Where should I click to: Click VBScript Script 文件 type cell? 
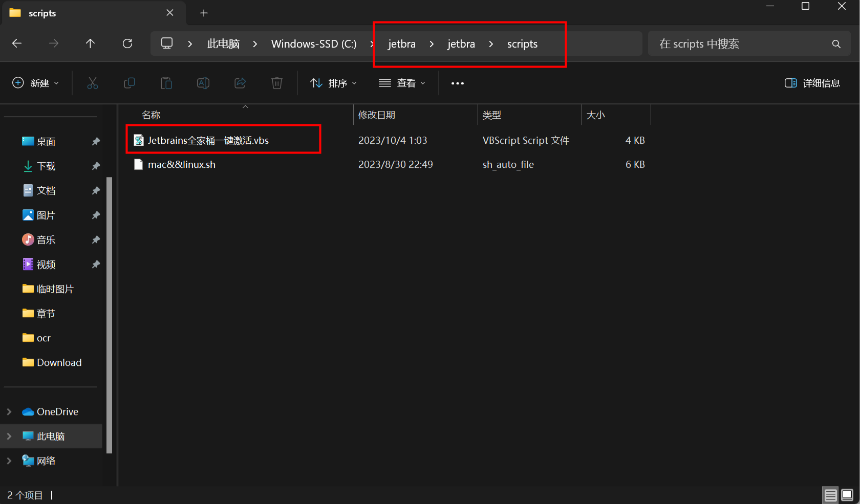[526, 140]
